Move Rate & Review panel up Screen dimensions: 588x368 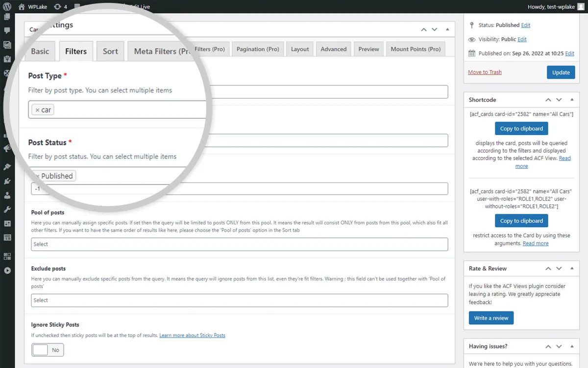point(548,268)
